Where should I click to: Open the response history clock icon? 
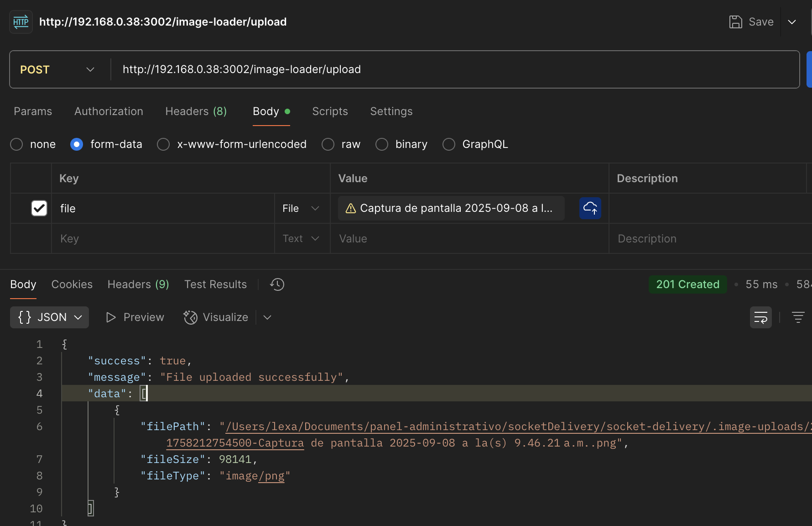click(277, 284)
